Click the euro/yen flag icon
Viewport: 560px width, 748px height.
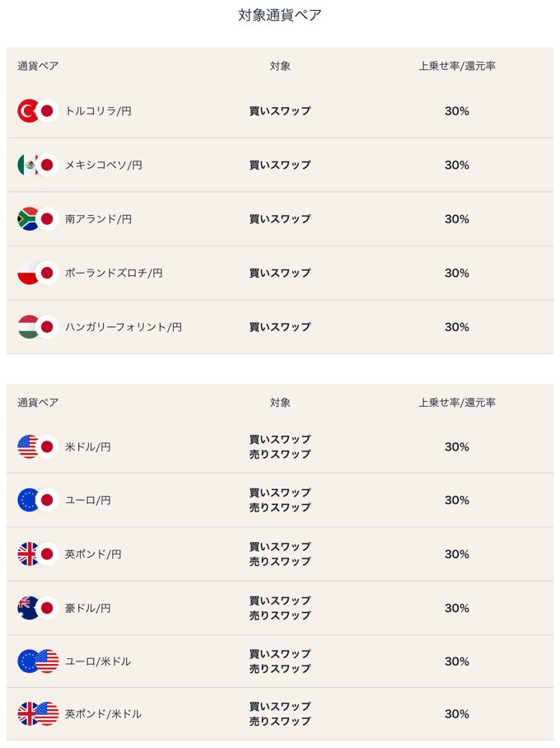point(38,500)
